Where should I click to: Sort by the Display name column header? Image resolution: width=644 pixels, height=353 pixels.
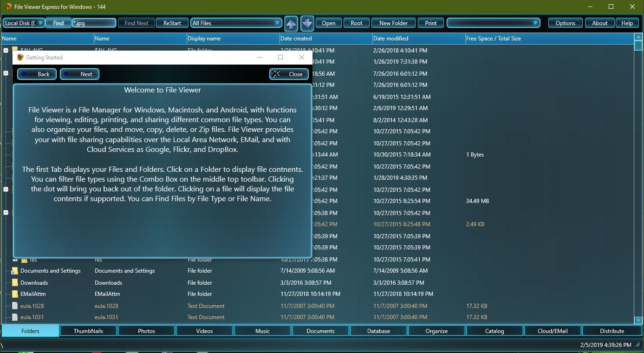click(x=233, y=39)
